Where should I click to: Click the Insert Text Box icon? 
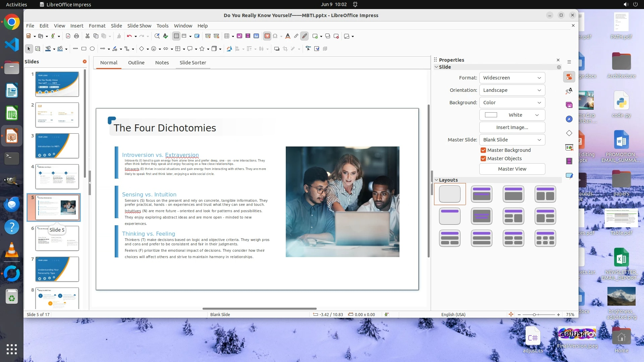pos(267,36)
